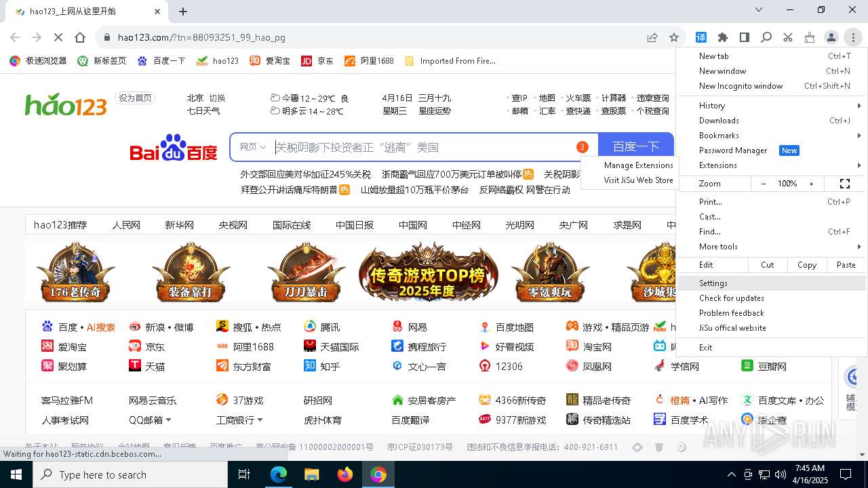Expand the More tools submenu
This screenshot has height=488, width=868.
coord(772,247)
